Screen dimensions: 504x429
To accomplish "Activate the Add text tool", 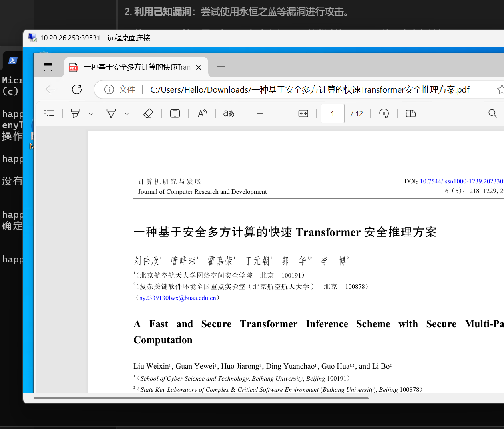I will (175, 113).
